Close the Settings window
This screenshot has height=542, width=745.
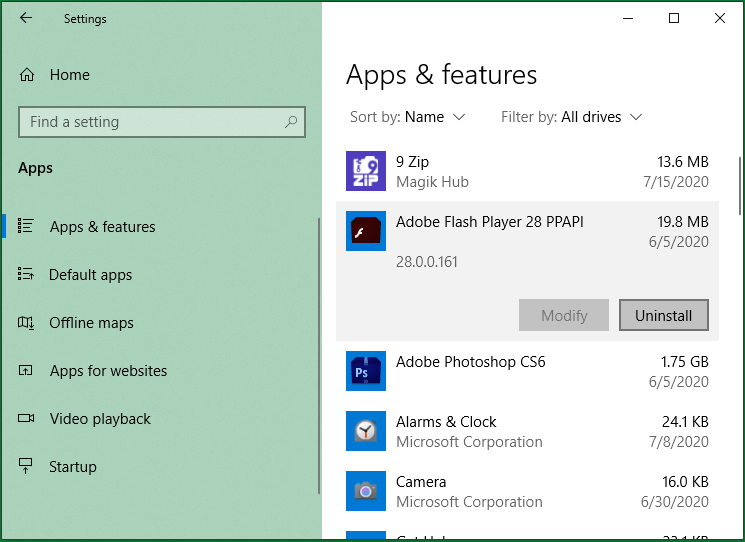pyautogui.click(x=720, y=18)
